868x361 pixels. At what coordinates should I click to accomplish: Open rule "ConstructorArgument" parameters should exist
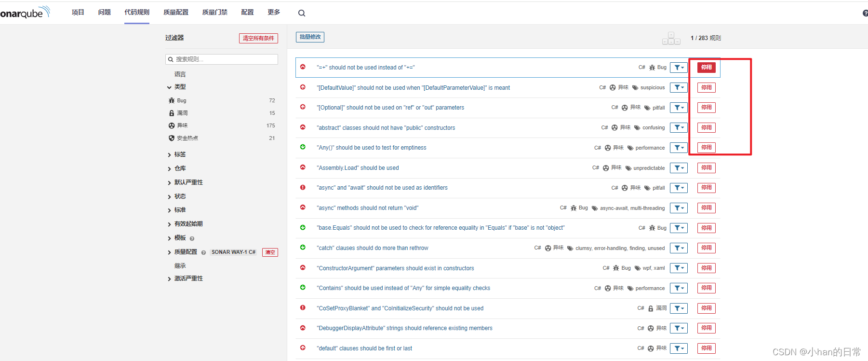395,268
